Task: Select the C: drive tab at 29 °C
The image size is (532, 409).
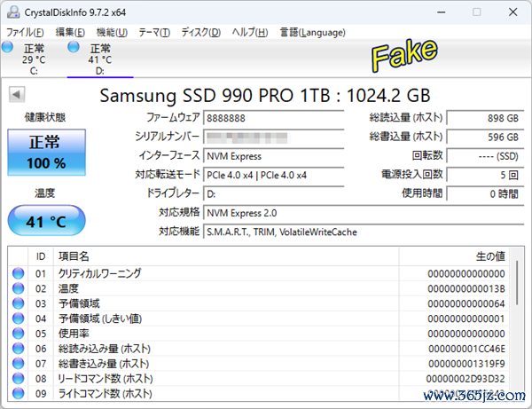Action: (x=34, y=59)
